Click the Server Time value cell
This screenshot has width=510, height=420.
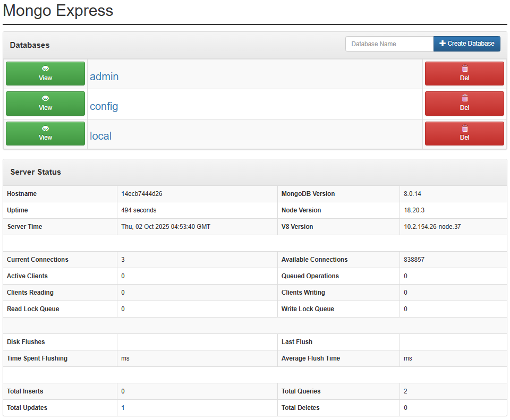166,227
